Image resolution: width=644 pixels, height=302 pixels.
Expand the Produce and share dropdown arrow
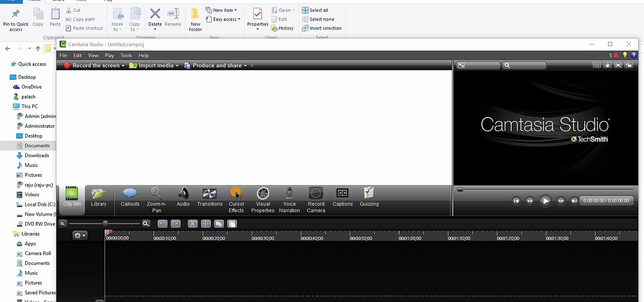pos(245,66)
